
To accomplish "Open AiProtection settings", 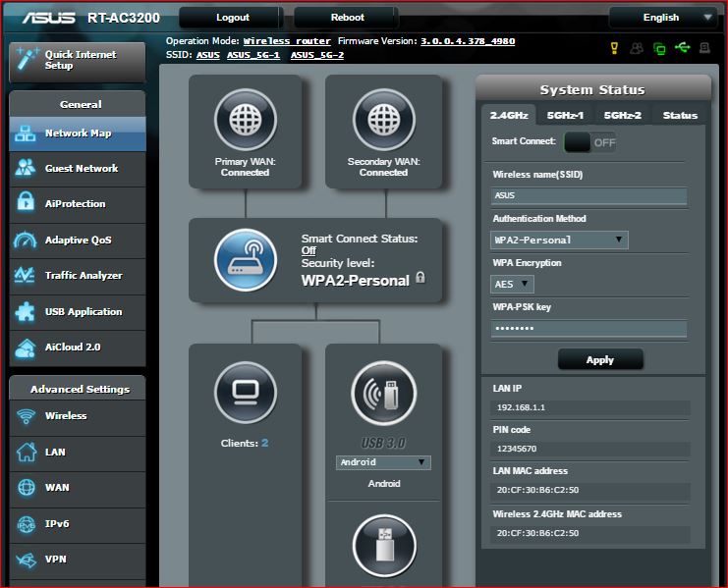I will [x=77, y=204].
